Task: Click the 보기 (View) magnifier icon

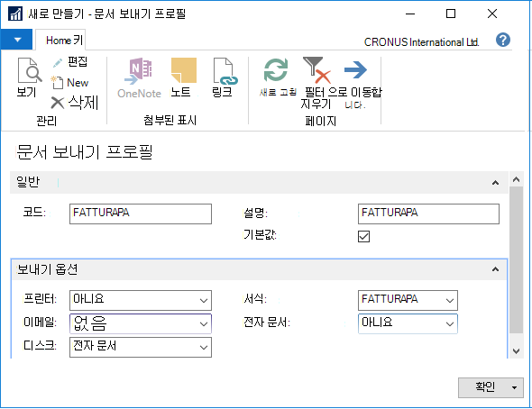Action: point(29,70)
